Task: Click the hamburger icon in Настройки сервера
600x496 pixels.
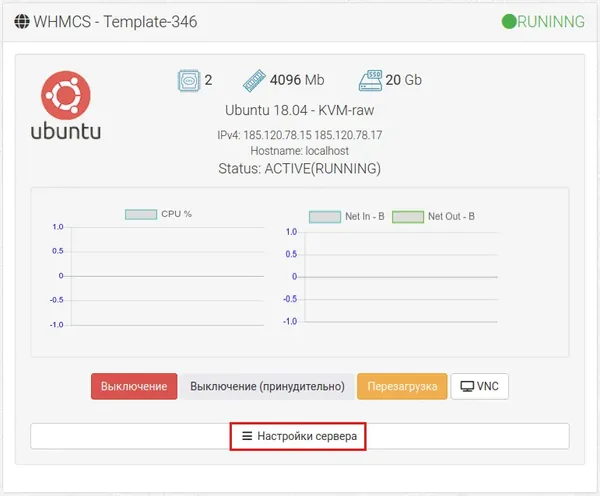Action: tap(247, 436)
